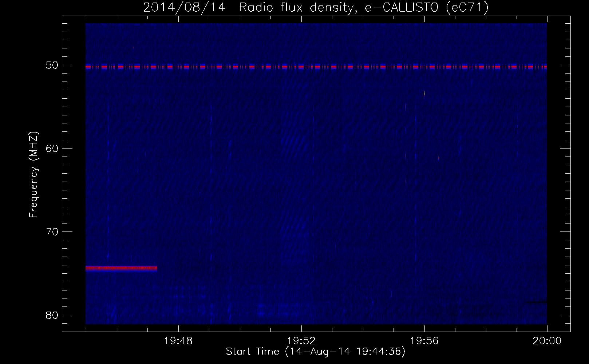Click the 19:52 time tick label
Image resolution: width=589 pixels, height=364 pixels.
pos(301,341)
